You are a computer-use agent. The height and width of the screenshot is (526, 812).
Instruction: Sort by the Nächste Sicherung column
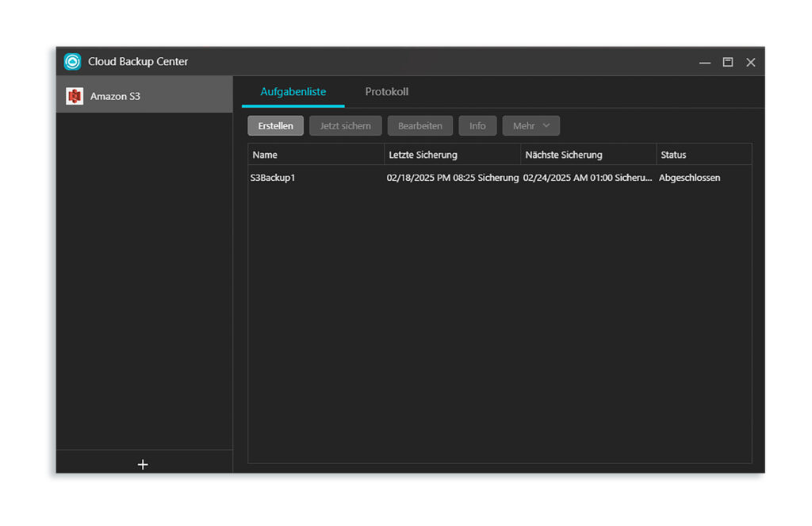coord(565,154)
